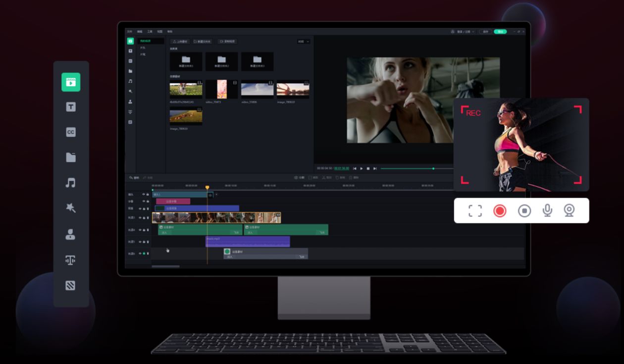Expand the sort dropdown in media panel

pyautogui.click(x=304, y=42)
